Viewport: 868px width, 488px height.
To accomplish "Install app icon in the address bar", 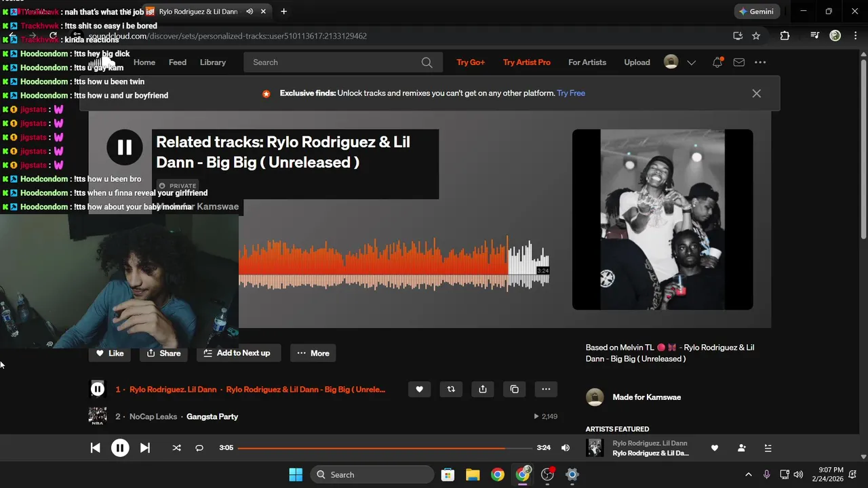I will tap(738, 36).
